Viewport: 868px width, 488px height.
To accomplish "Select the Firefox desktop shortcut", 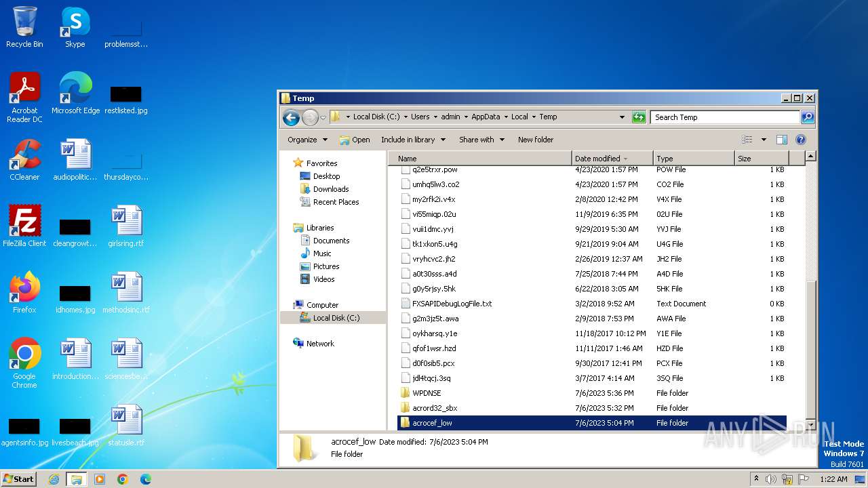I will (24, 292).
